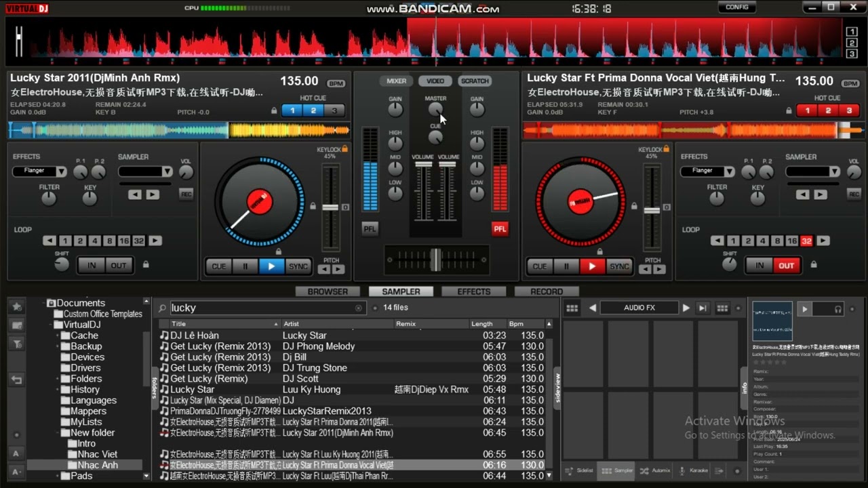Screen dimensions: 868x488
Task: Click the sampler view grid icon beside skip button
Action: (x=722, y=308)
